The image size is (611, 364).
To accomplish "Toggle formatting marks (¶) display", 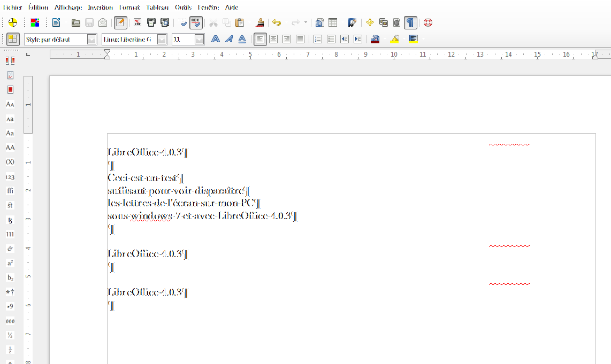I will pyautogui.click(x=410, y=22).
